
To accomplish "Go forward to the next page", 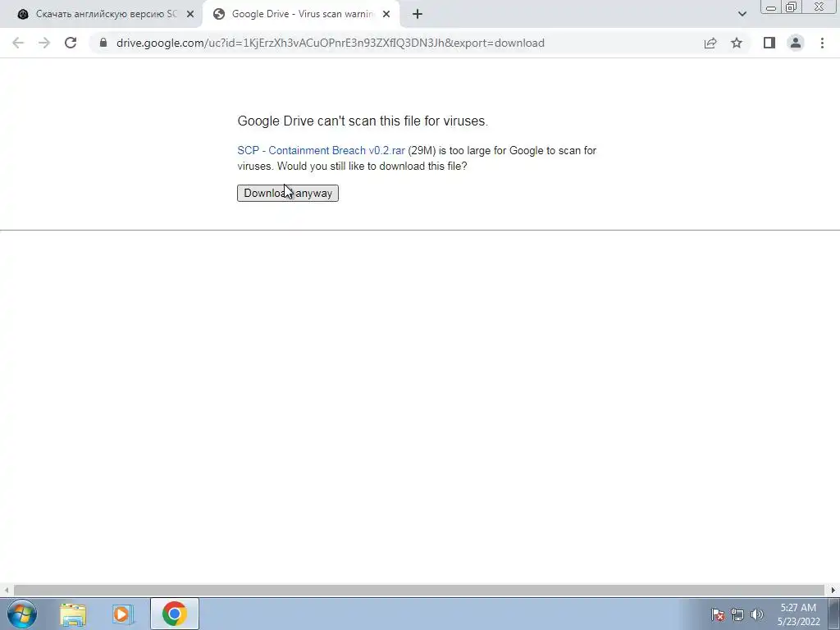I will (x=44, y=43).
